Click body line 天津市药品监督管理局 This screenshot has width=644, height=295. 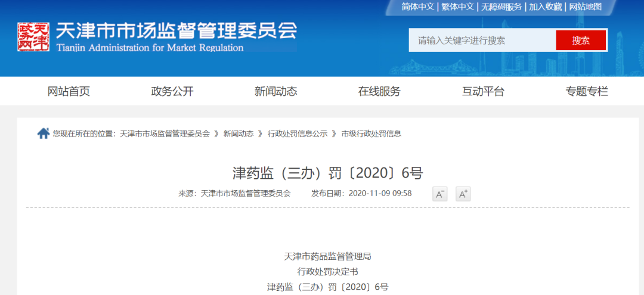pos(327,257)
